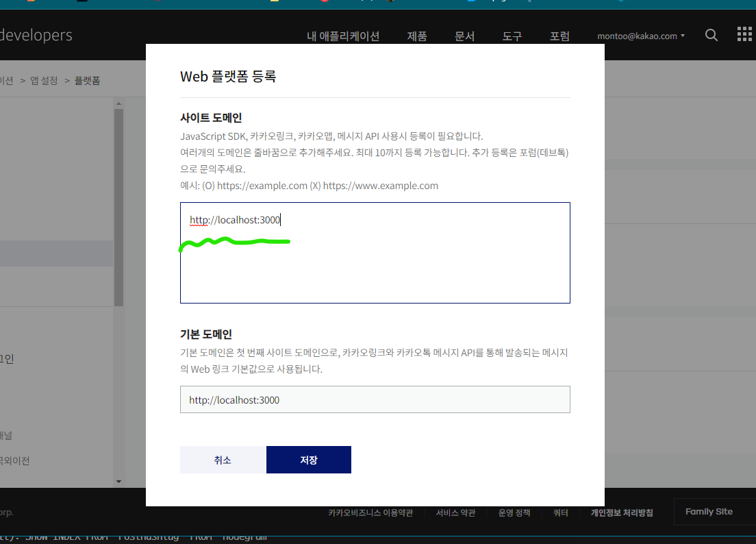Click the 취소 cancel button
The height and width of the screenshot is (544, 756).
point(223,460)
